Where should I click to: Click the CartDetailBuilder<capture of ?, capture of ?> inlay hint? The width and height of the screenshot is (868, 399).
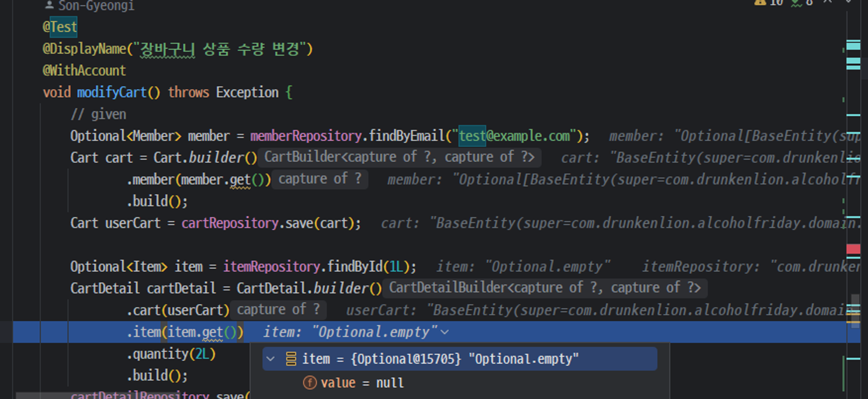tap(545, 288)
